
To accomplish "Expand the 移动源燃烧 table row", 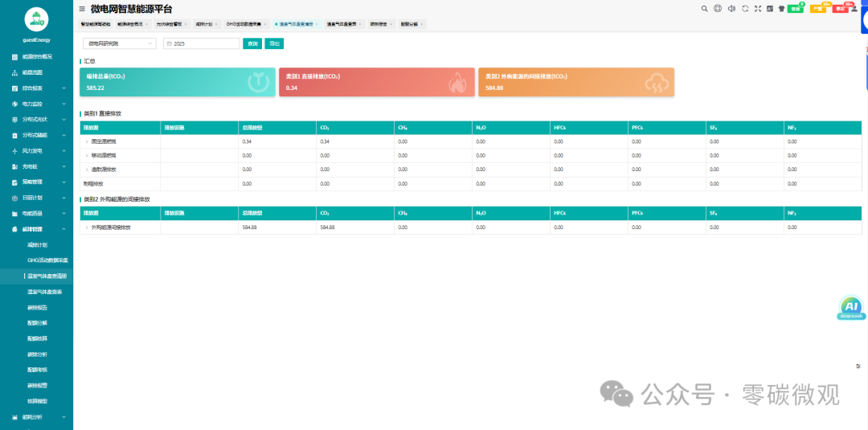I will [x=86, y=155].
